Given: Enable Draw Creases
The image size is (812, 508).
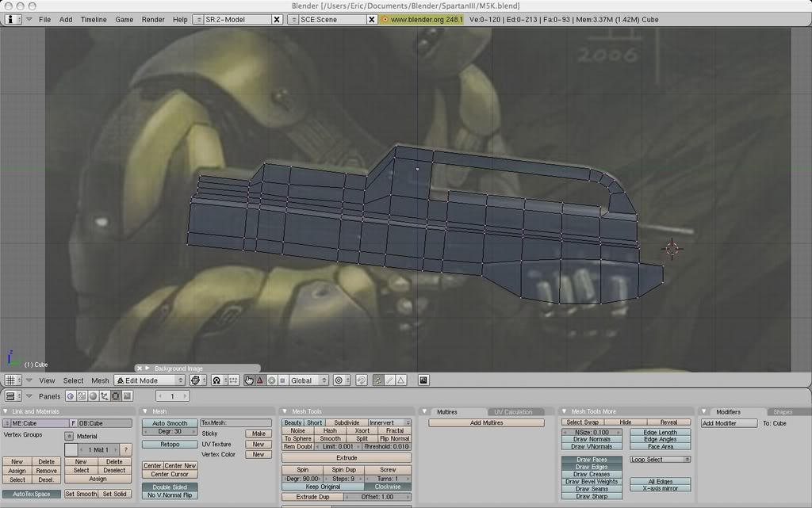Looking at the screenshot, I should coord(592,474).
